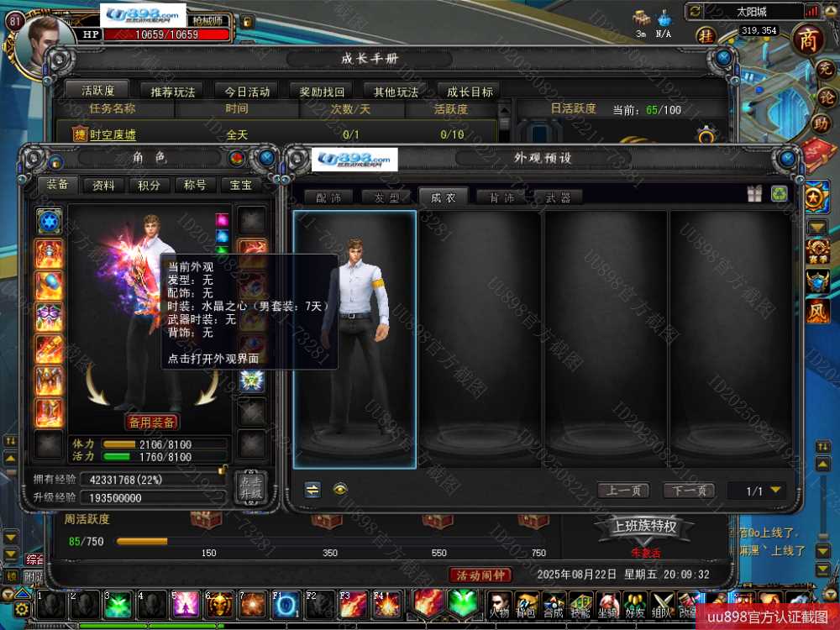Open the 今日活动 tab in 成长手册

point(248,92)
